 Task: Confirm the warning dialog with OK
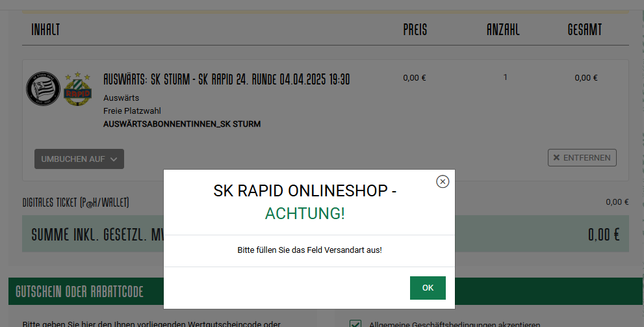click(x=428, y=287)
